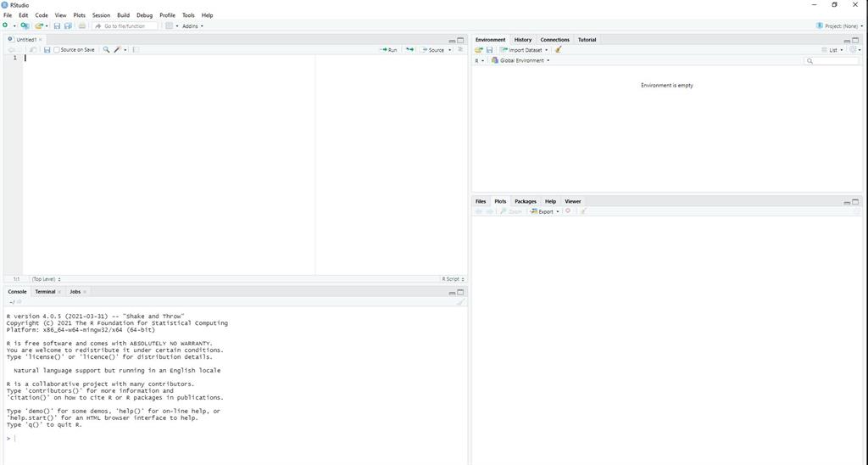Open the (Top Level) scope selector
Screen dimensions: 868x465
46,279
